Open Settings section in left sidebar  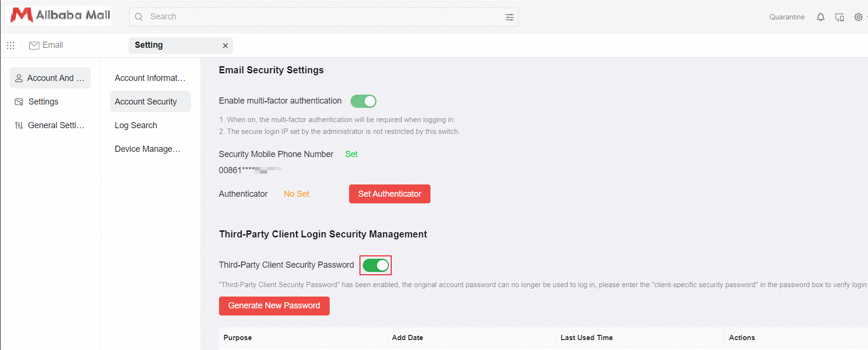(43, 102)
